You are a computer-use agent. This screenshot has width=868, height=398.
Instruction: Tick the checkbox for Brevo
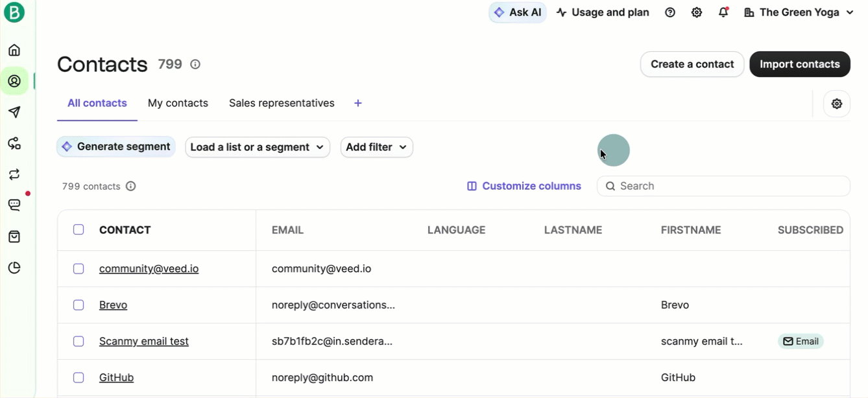point(78,305)
